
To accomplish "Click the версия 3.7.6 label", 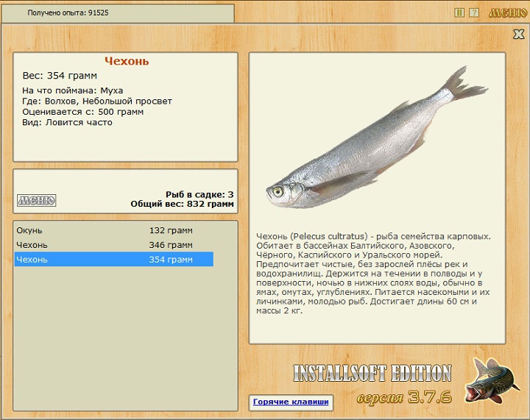I will tap(404, 397).
